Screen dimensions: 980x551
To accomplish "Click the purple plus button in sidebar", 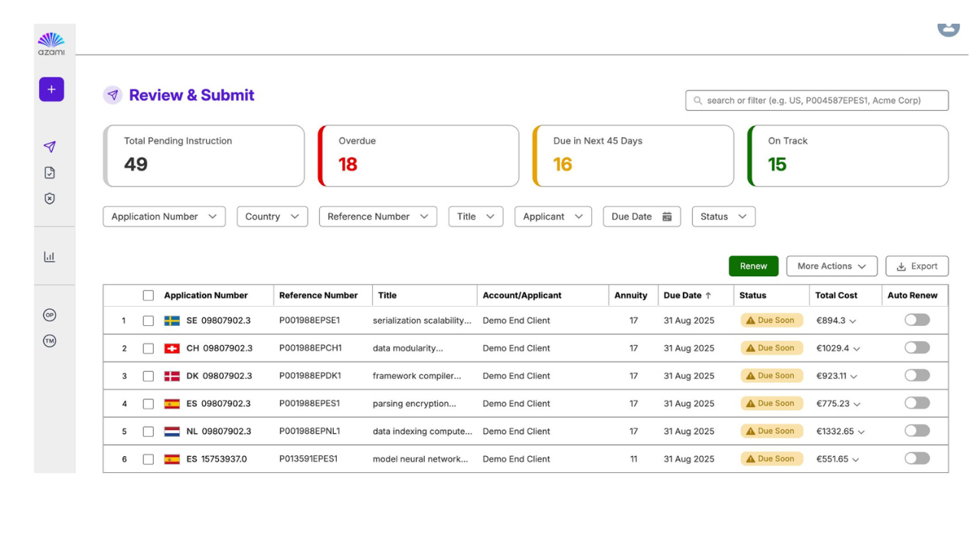I will [x=51, y=89].
